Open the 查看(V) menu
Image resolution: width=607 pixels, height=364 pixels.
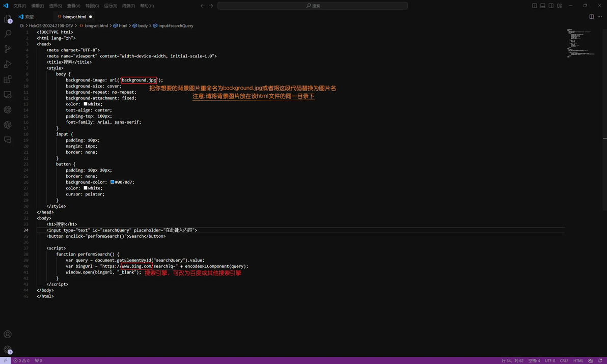click(x=73, y=6)
